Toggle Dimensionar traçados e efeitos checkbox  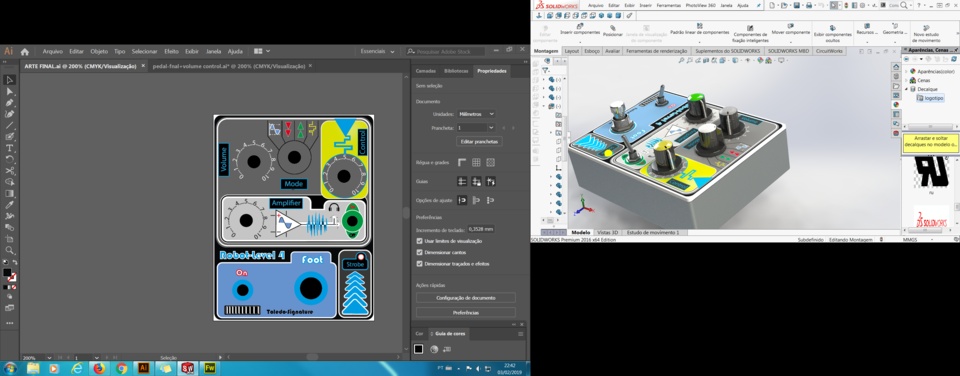click(x=419, y=264)
